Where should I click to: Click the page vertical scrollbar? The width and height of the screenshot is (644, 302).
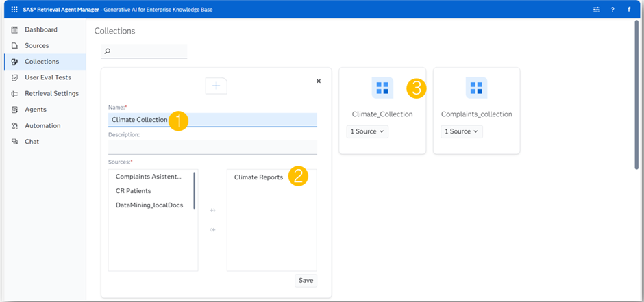click(636, 95)
